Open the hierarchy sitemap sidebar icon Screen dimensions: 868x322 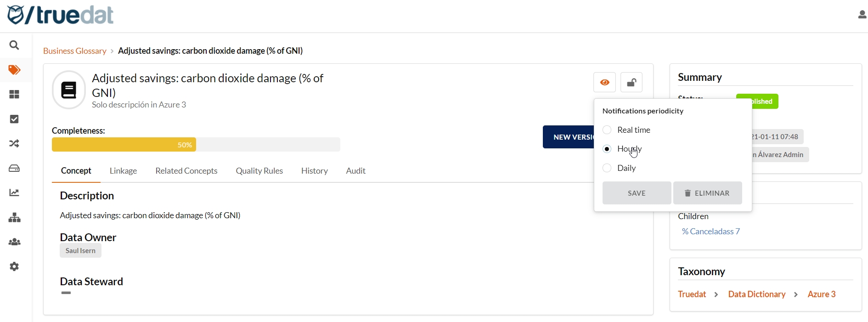[14, 218]
